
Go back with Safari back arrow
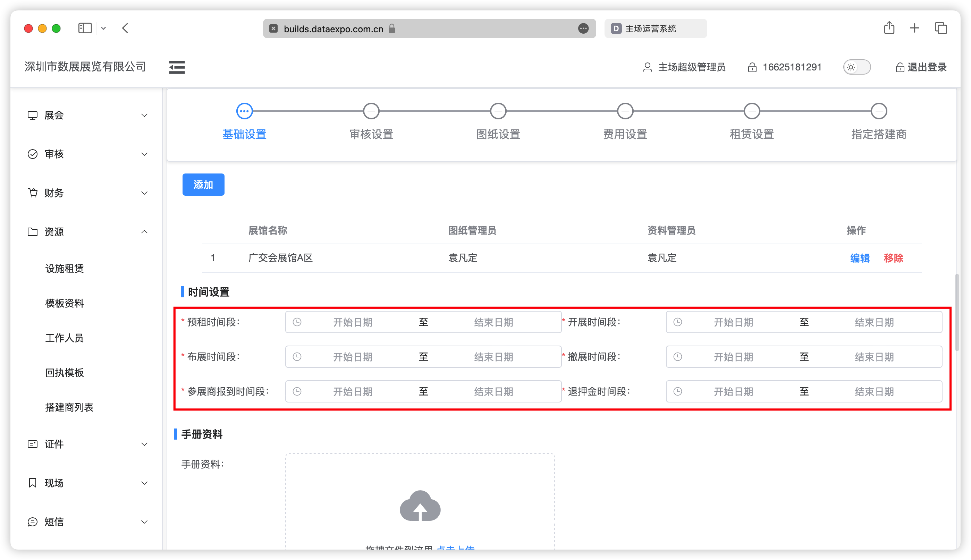click(125, 28)
